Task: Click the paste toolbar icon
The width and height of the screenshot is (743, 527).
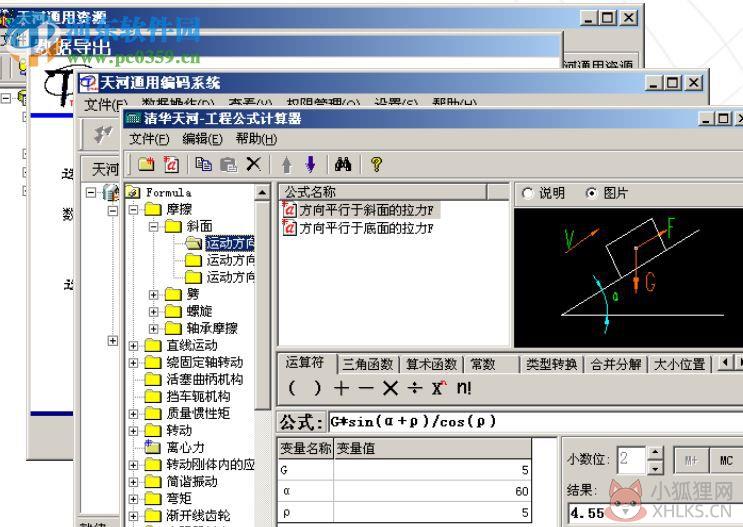Action: (x=228, y=164)
